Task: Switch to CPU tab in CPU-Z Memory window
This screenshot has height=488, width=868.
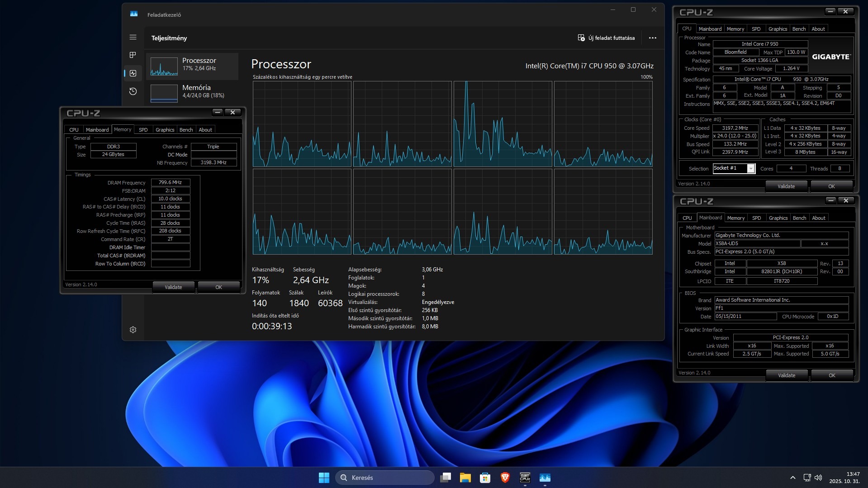Action: point(74,130)
